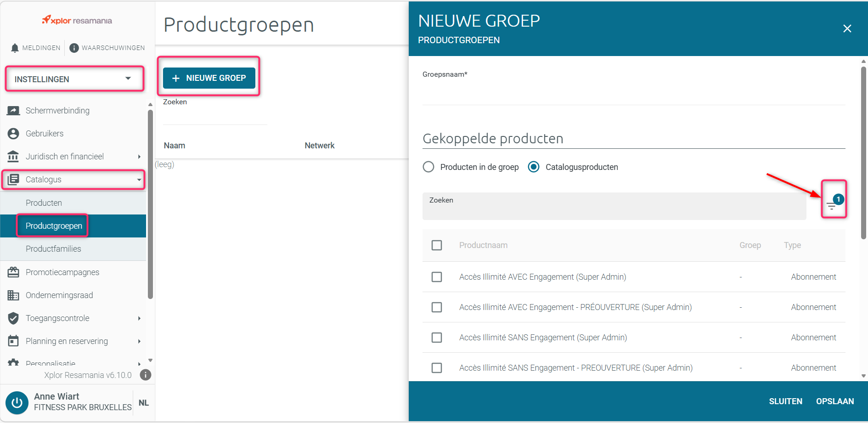
Task: Click the Ondernemingsraad building icon
Action: (x=13, y=295)
